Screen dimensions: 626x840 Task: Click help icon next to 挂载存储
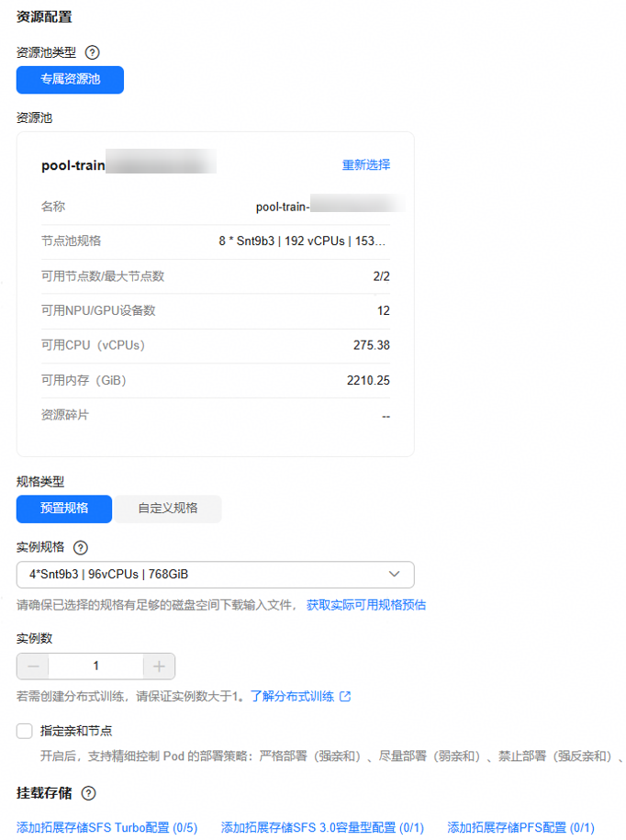click(88, 793)
